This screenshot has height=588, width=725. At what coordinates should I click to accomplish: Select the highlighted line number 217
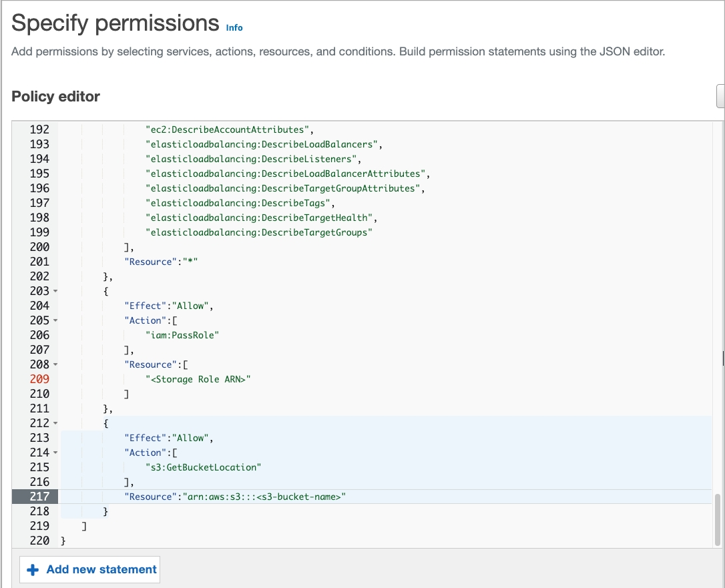(39, 497)
